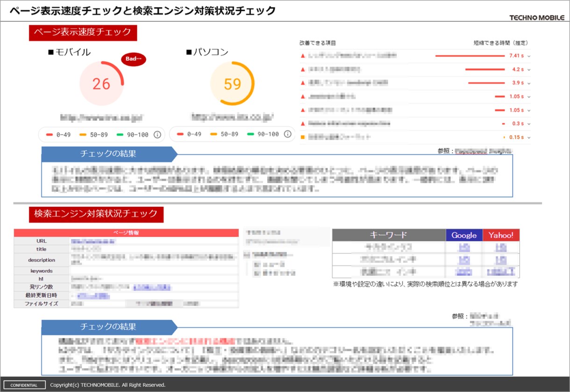Click the 発リンク数 row label
This screenshot has width=570, height=392.
[42, 287]
